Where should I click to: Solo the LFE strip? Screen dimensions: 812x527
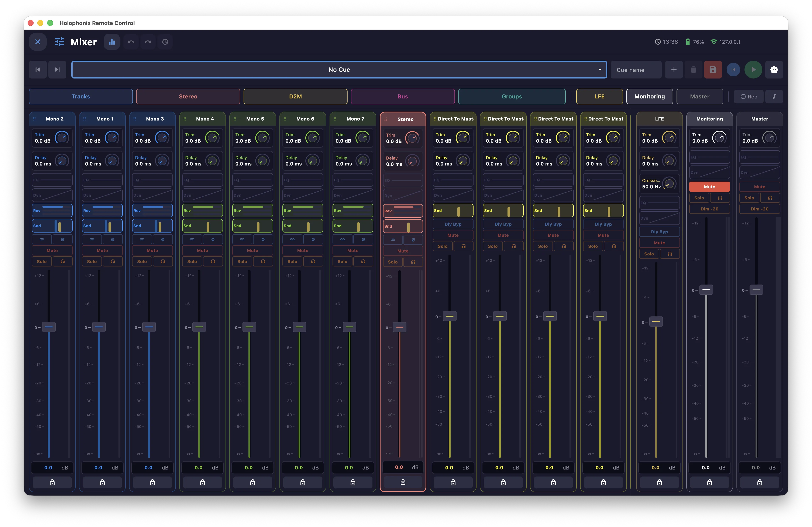(649, 254)
